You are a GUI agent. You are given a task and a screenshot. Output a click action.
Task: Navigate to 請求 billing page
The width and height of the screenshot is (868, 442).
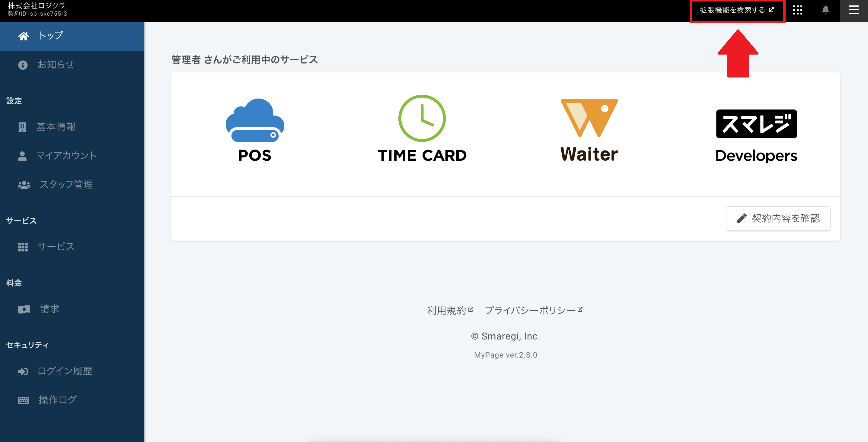(x=49, y=309)
